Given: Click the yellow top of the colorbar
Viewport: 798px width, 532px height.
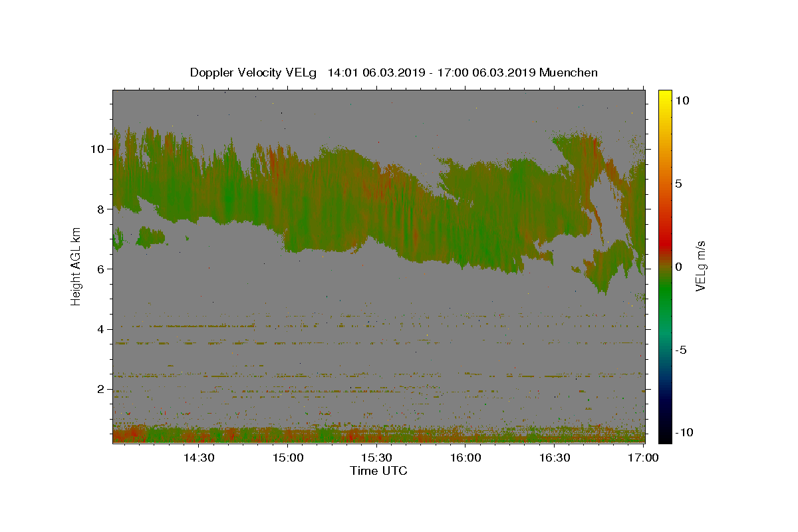Looking at the screenshot, I should tap(665, 96).
